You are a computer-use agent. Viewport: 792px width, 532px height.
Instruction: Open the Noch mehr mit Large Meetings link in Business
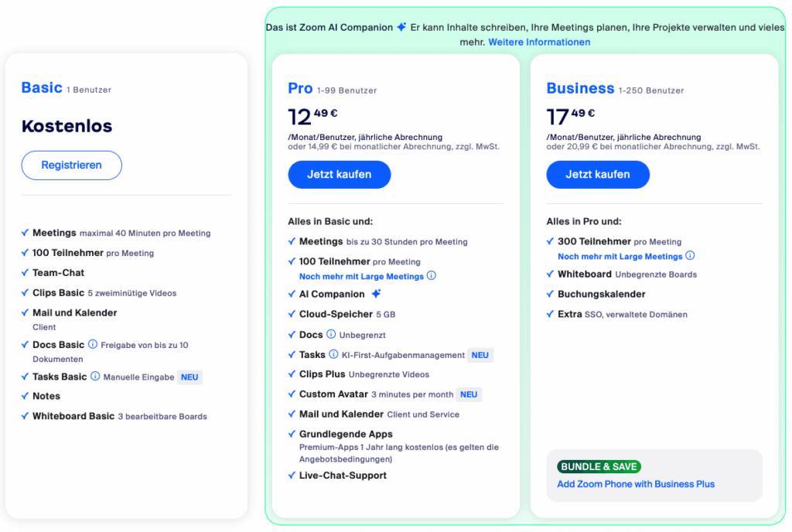(x=620, y=256)
